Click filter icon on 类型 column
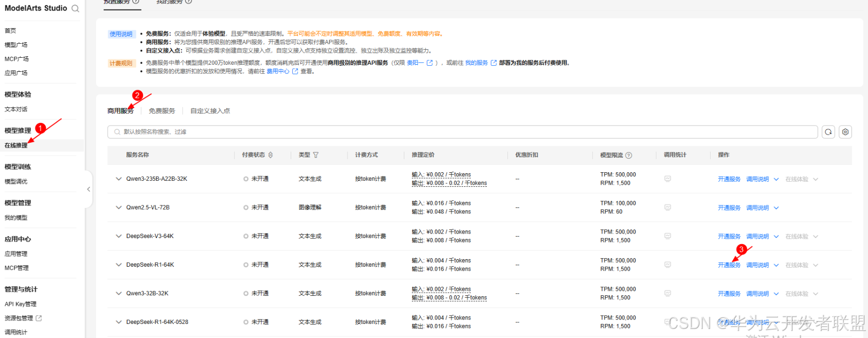Image resolution: width=868 pixels, height=338 pixels. click(316, 155)
